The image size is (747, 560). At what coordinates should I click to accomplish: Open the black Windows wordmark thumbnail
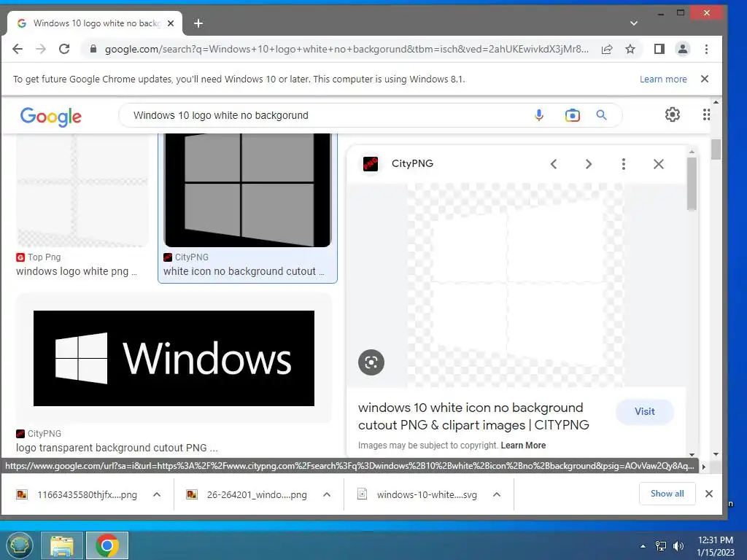point(174,359)
